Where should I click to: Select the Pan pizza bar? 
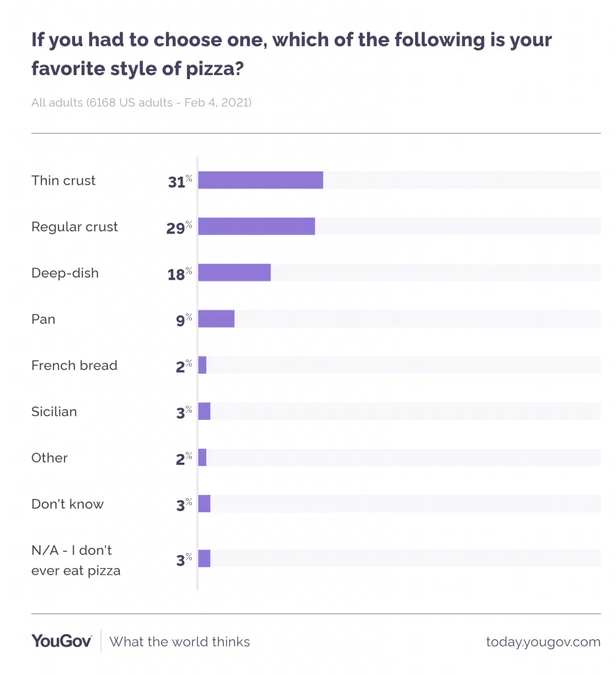(216, 319)
